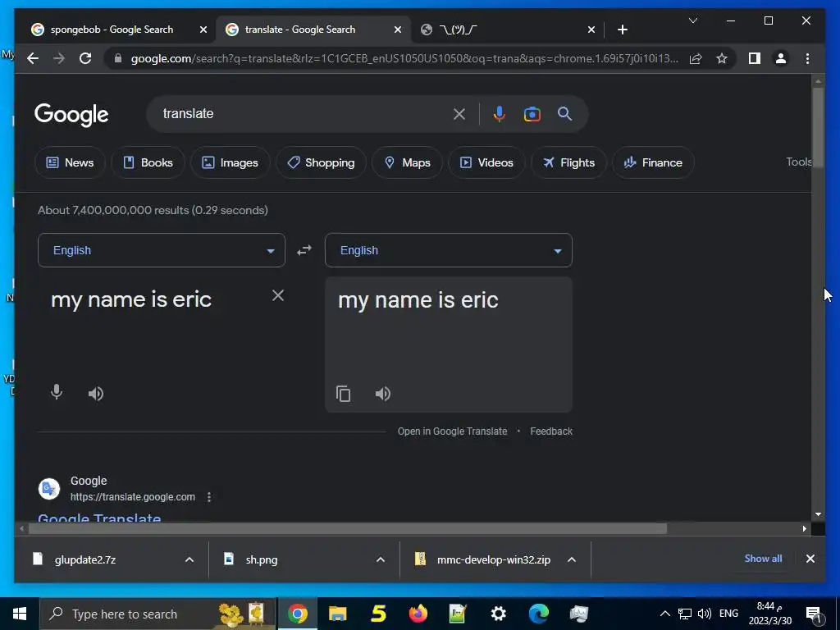Show hidden system tray icons

(664, 614)
